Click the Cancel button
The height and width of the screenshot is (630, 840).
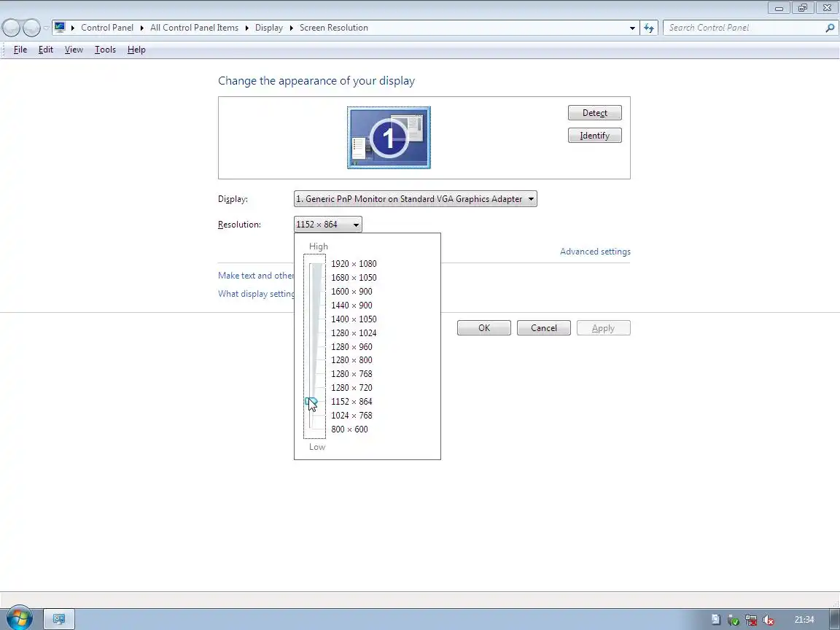[544, 328]
